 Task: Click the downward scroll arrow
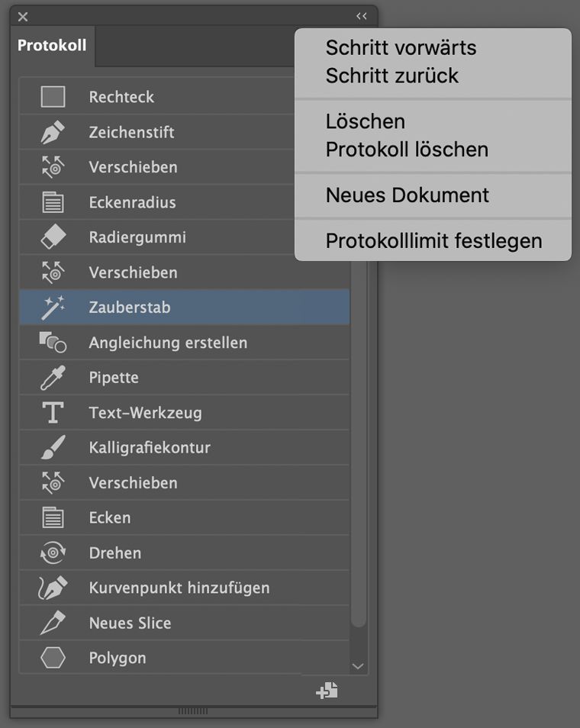click(x=358, y=665)
